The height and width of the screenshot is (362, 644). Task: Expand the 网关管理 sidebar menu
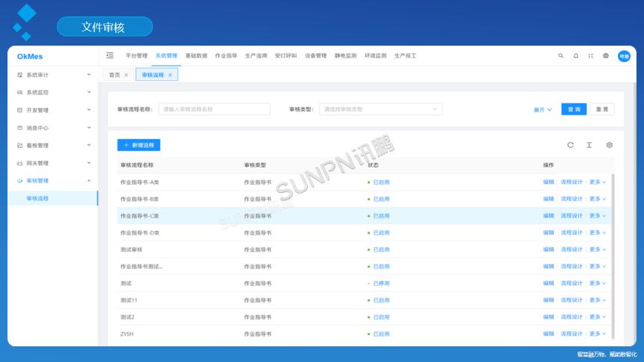click(x=53, y=163)
